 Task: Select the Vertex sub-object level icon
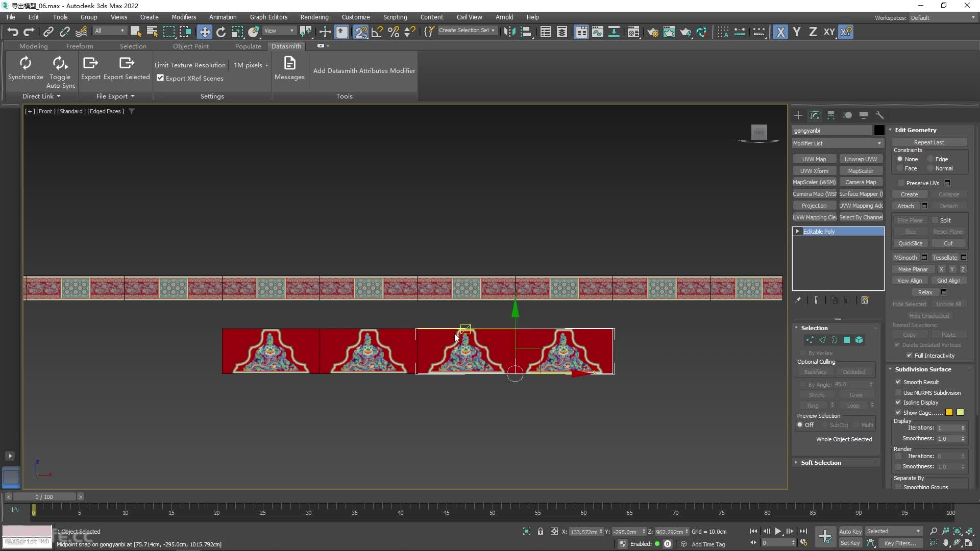pos(810,340)
